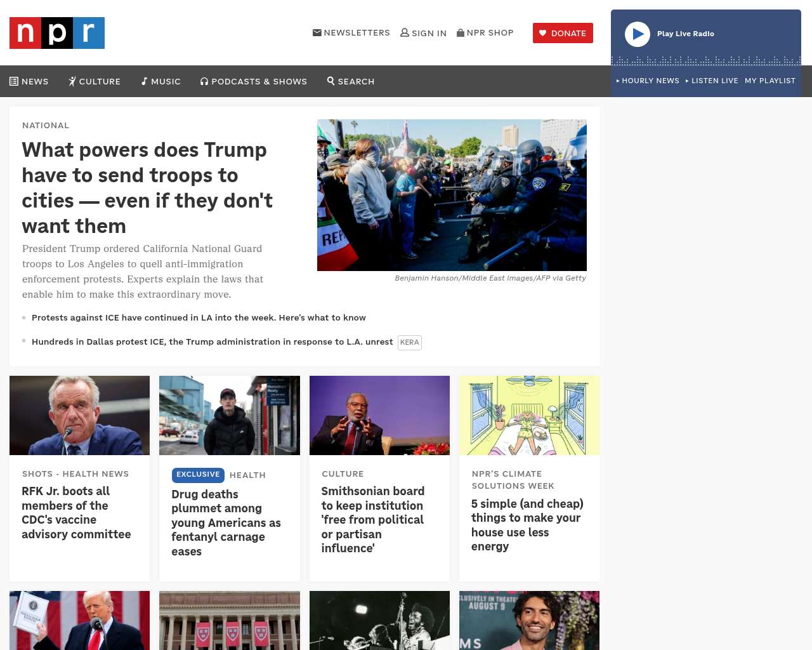Click the KERA station tag

pyautogui.click(x=410, y=343)
